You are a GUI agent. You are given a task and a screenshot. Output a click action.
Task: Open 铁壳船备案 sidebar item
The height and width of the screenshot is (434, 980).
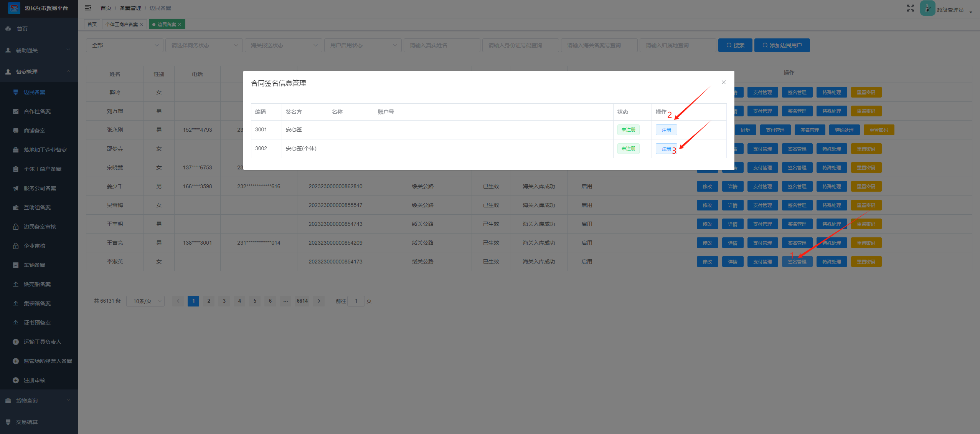pos(39,284)
